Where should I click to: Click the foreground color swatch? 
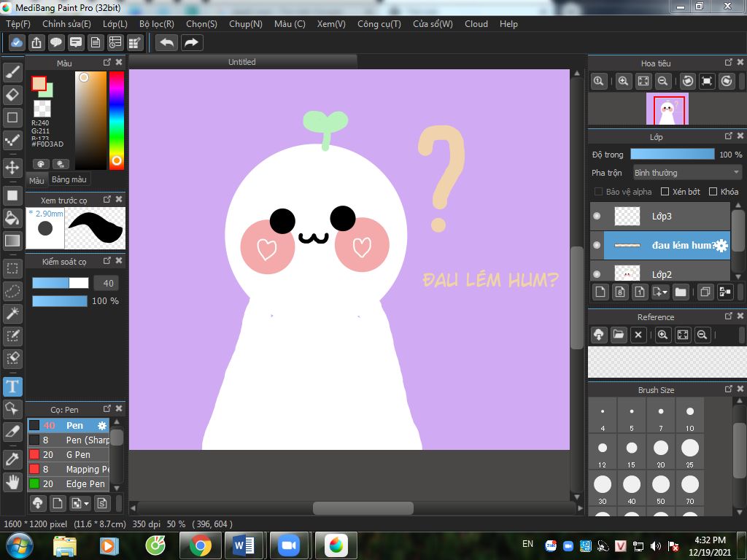click(x=39, y=83)
